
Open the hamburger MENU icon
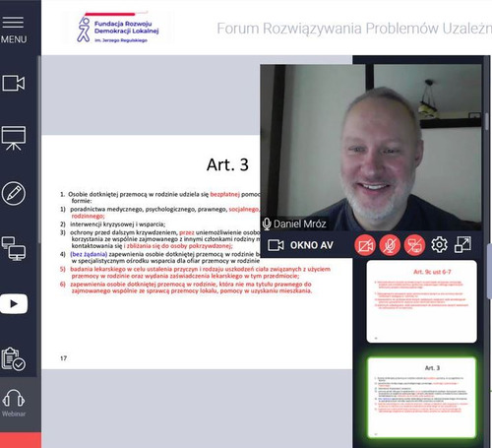coord(13,29)
